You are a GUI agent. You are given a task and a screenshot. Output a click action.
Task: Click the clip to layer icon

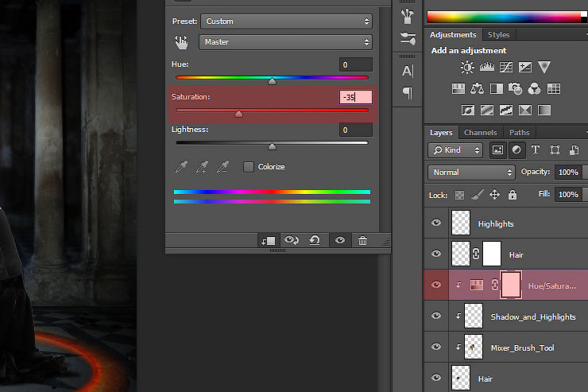click(267, 241)
